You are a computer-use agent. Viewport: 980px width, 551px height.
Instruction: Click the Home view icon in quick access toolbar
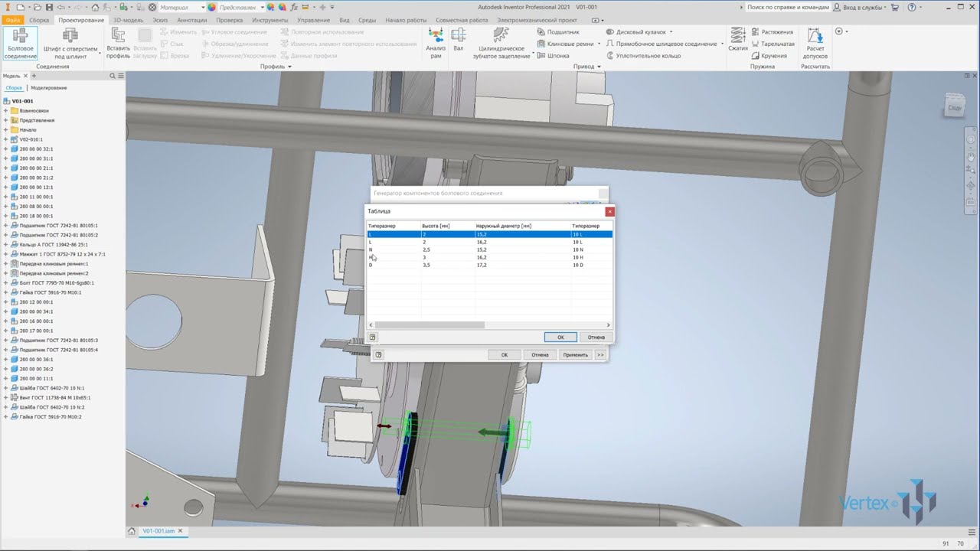pyautogui.click(x=95, y=7)
